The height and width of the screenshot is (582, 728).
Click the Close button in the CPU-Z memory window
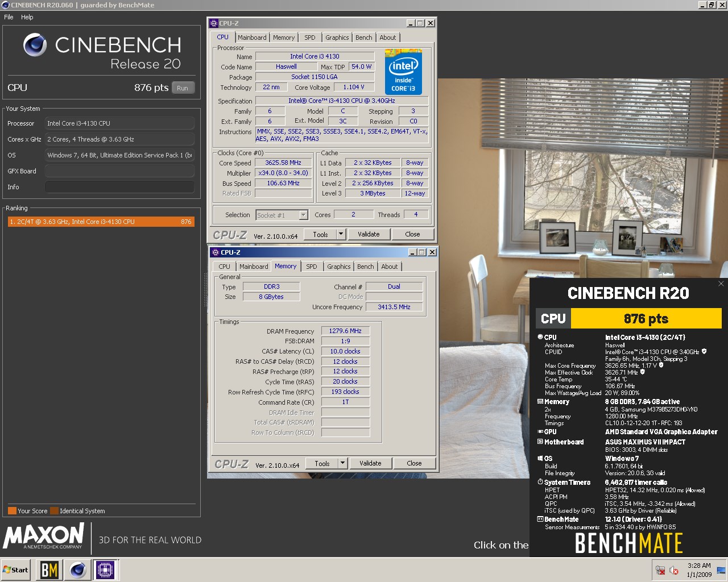tap(414, 463)
